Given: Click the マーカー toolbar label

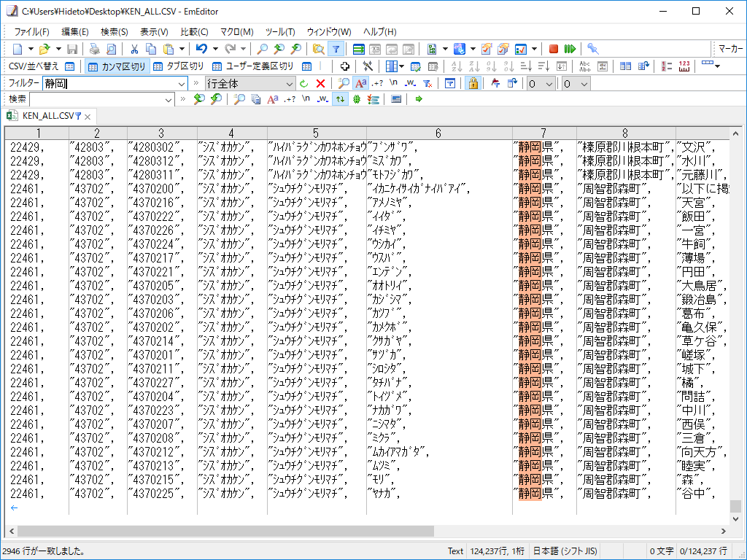Looking at the screenshot, I should pyautogui.click(x=730, y=49).
